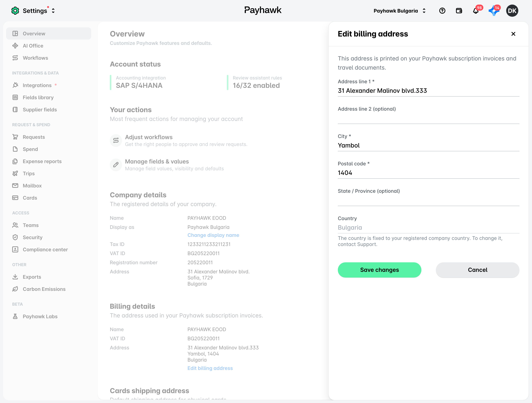Click Edit billing address link

pos(210,368)
